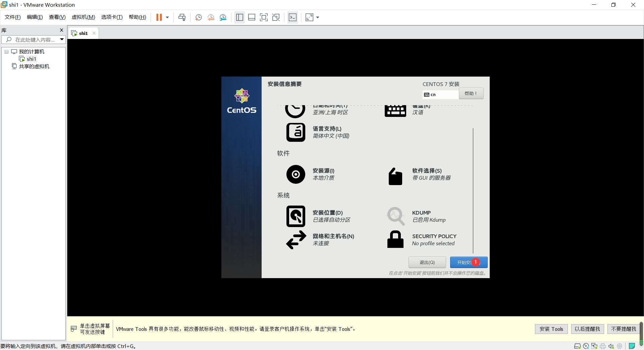Open 安装源(I) installation source disc icon
Image resolution: width=644 pixels, height=350 pixels.
296,174
